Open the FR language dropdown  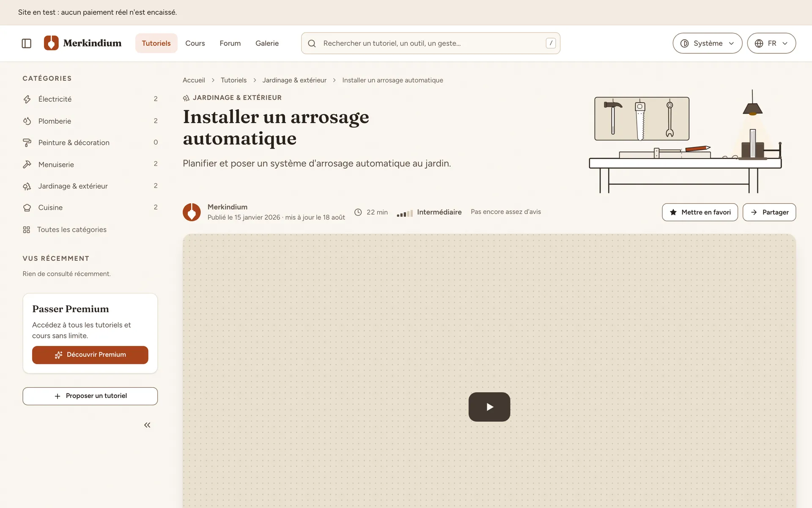pos(771,43)
